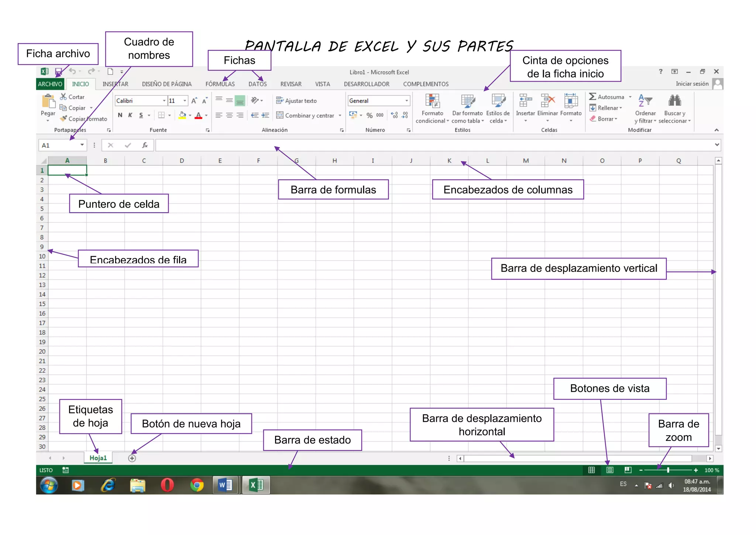Toggle italic K formatting button

click(130, 115)
